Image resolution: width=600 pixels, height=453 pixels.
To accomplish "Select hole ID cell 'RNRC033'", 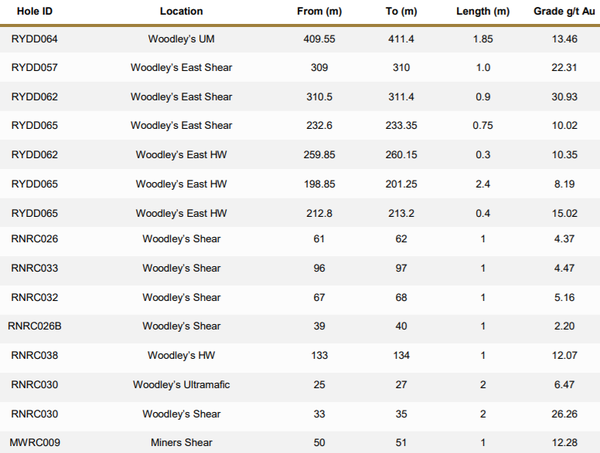I will (x=34, y=268).
